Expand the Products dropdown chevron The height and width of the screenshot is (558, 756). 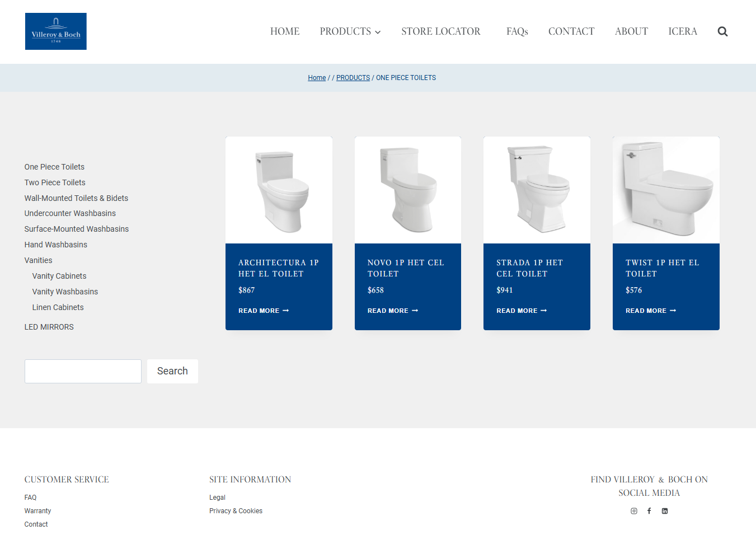378,32
